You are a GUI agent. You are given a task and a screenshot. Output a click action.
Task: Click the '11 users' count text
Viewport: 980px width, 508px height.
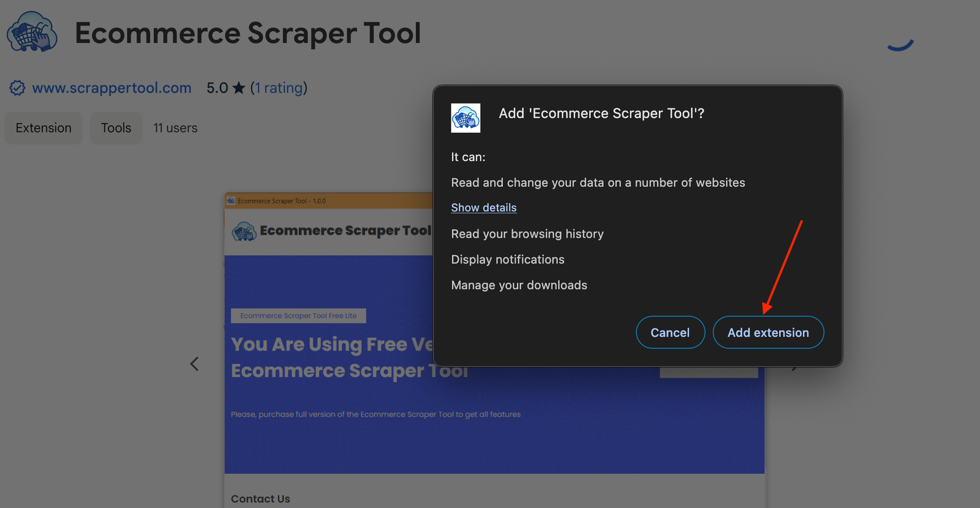pos(175,128)
